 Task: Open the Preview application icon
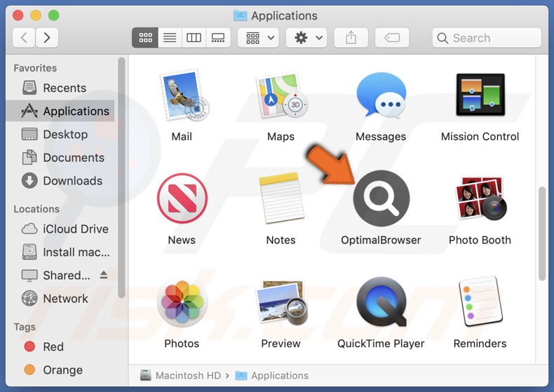282,302
